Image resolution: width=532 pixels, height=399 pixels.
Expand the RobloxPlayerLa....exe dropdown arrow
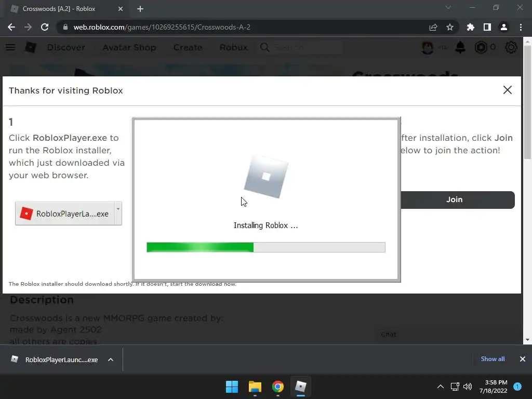(x=118, y=214)
